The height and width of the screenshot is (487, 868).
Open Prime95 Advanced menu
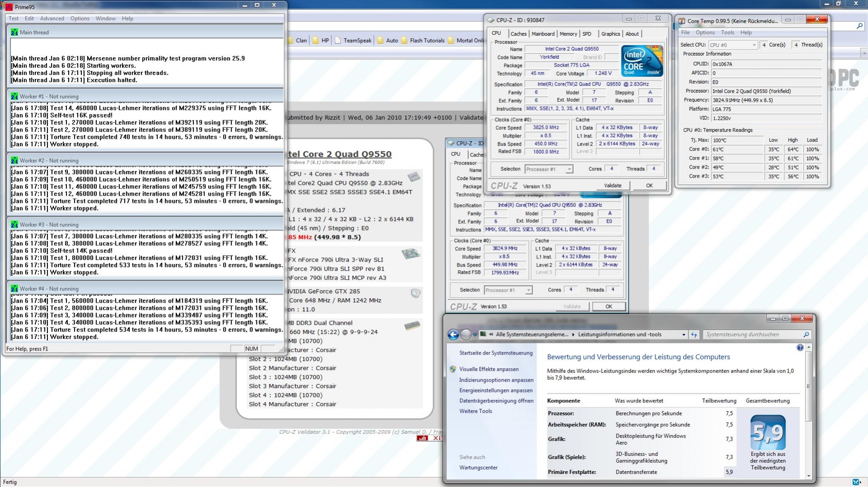[x=52, y=19]
